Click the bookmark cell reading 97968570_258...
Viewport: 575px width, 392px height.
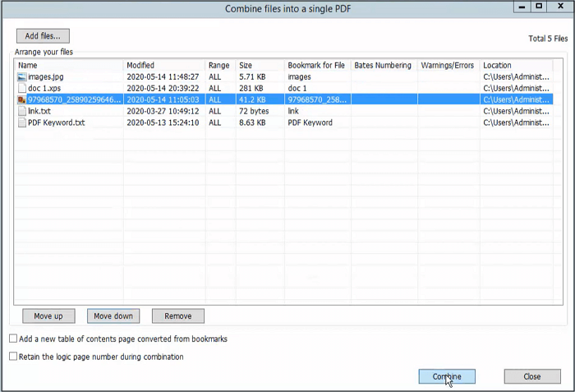coord(317,99)
